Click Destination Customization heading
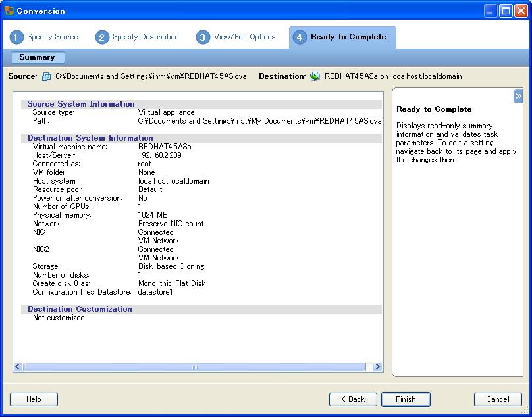532x417 pixels. pyautogui.click(x=80, y=309)
